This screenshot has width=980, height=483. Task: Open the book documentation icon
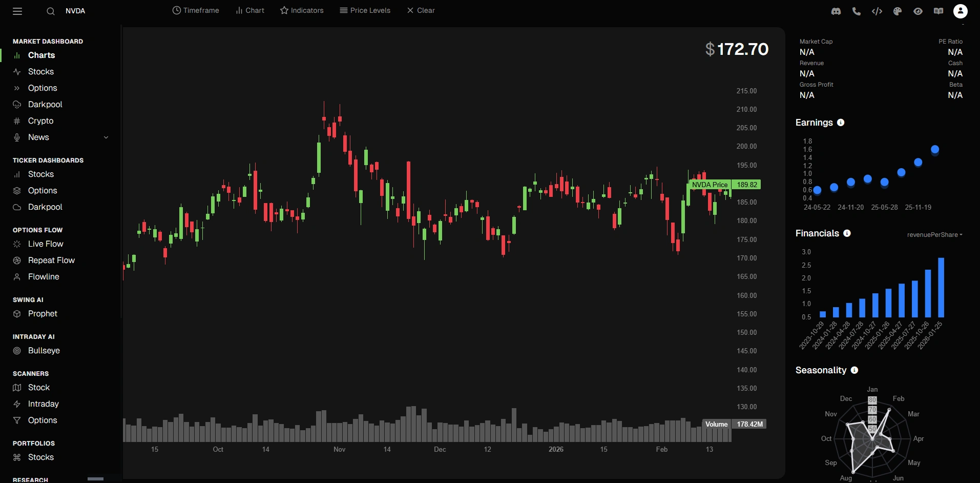click(939, 11)
